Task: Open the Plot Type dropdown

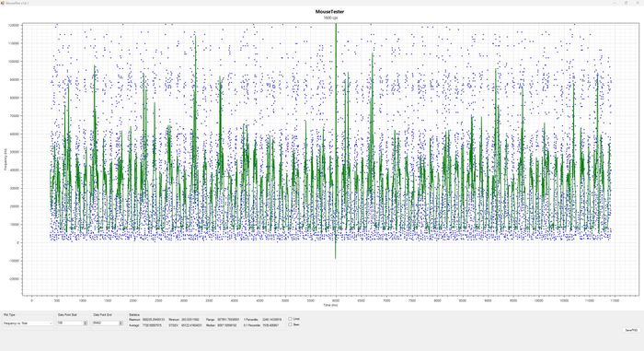Action: coord(28,323)
